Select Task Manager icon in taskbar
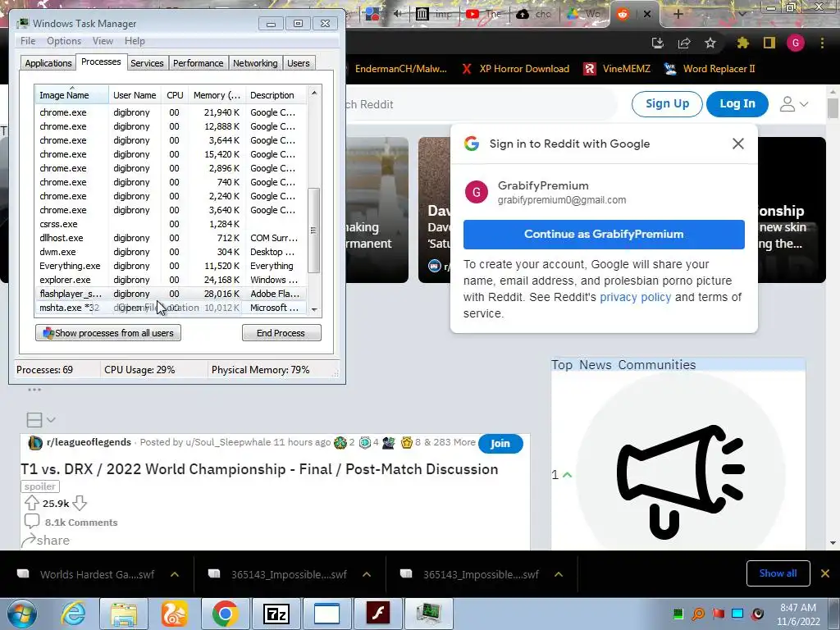The width and height of the screenshot is (840, 630). coord(428,614)
